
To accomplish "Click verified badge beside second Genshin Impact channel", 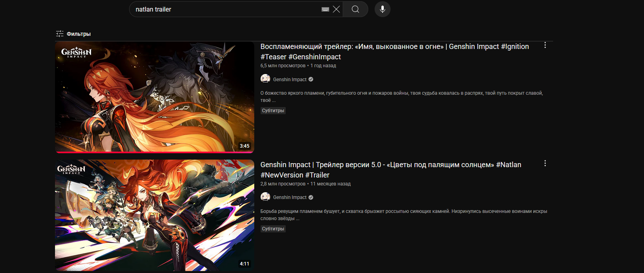I will [311, 197].
